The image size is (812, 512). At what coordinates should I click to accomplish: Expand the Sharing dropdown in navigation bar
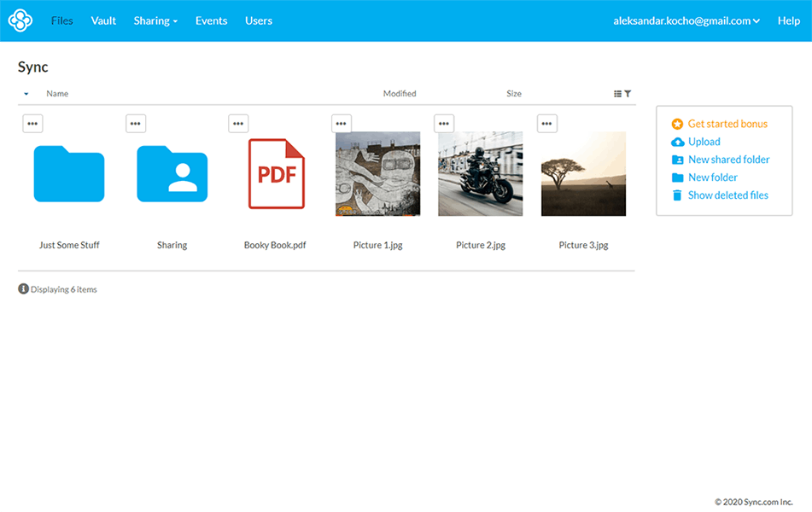click(155, 20)
